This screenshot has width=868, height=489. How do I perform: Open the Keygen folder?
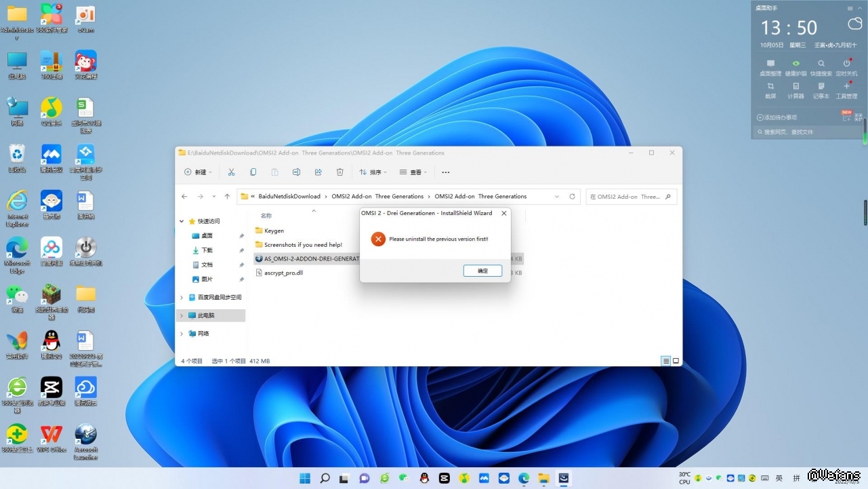(274, 231)
